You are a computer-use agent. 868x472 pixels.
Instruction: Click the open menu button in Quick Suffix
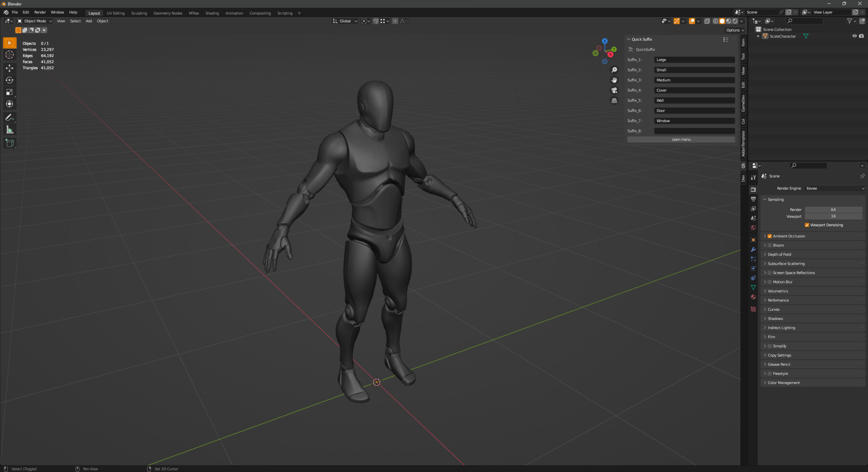[680, 139]
